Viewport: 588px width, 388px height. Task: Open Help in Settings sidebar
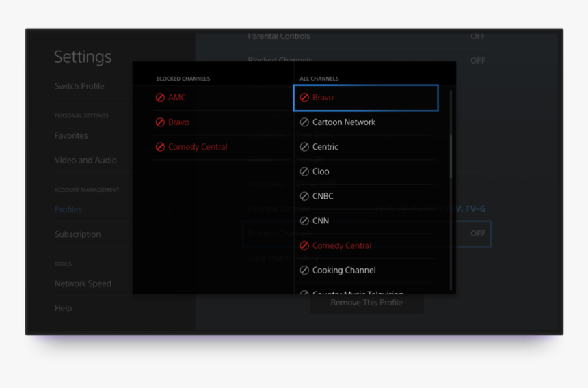[x=64, y=309]
